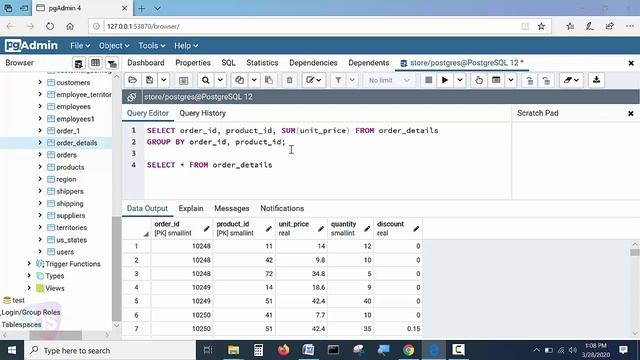This screenshot has height=360, width=640.
Task: Switch to the Properties tab
Action: coord(193,63)
